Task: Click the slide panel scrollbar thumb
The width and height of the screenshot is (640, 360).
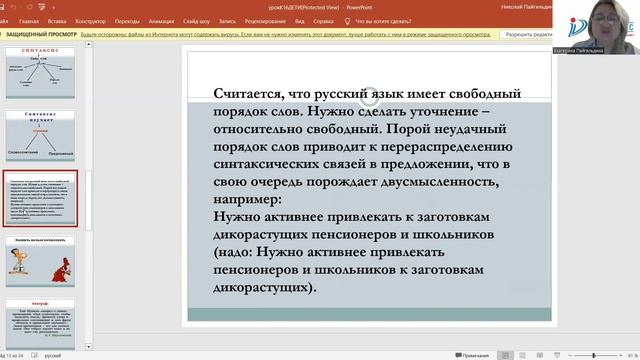Action: click(x=89, y=201)
